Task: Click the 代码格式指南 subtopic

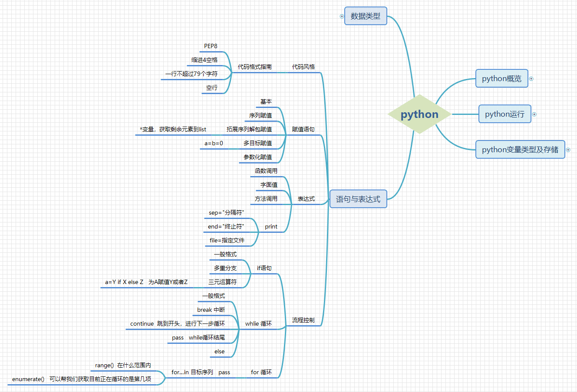Action: pos(255,67)
